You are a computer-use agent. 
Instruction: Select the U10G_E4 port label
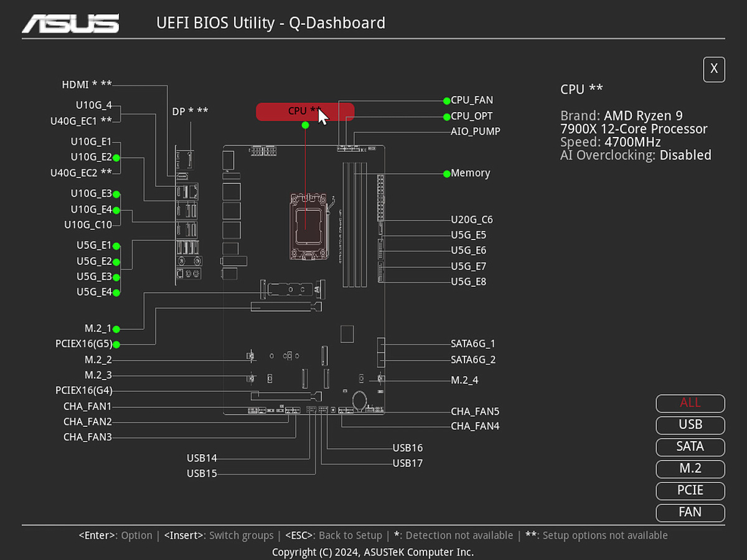pyautogui.click(x=91, y=210)
